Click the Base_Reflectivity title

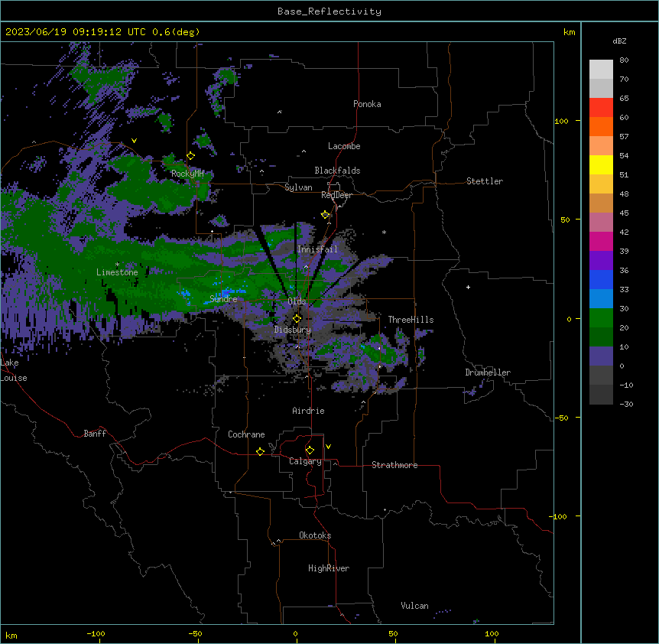(329, 11)
